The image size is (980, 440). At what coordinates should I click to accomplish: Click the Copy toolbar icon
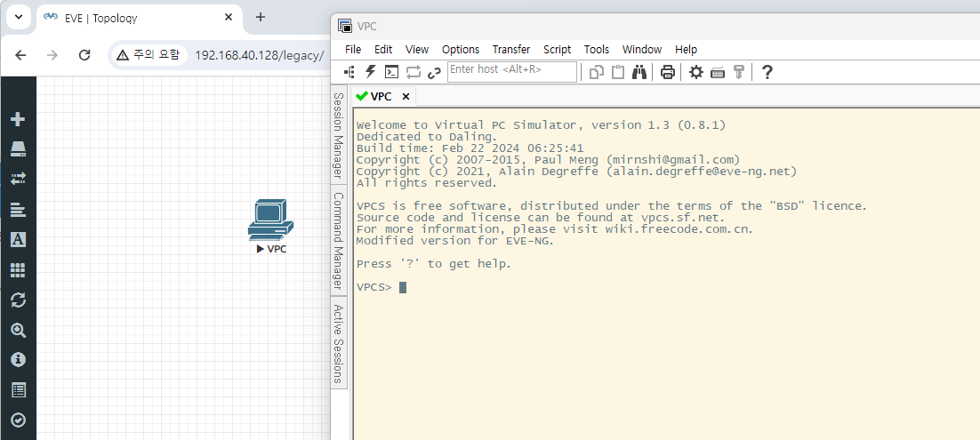596,72
